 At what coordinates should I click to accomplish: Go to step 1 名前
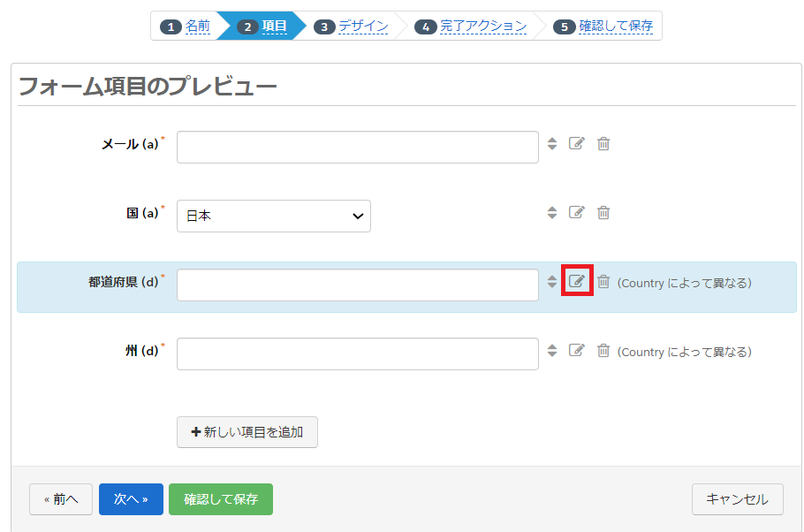coord(197,26)
